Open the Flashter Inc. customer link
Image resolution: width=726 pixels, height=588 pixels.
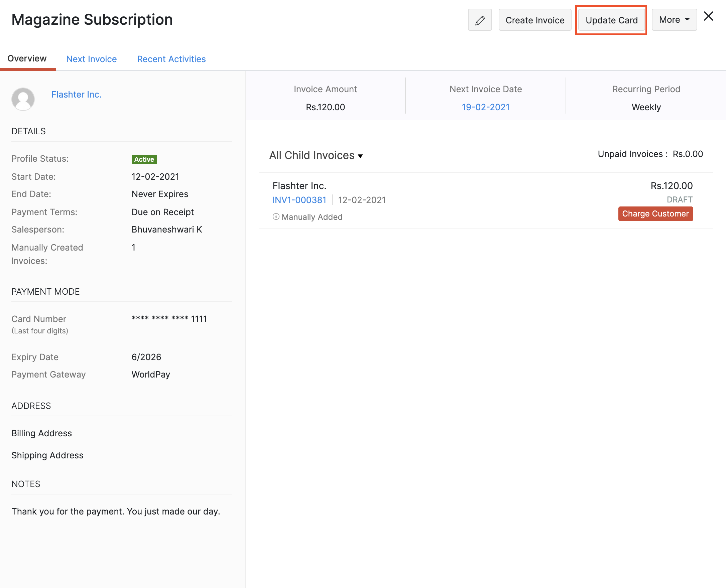point(76,95)
